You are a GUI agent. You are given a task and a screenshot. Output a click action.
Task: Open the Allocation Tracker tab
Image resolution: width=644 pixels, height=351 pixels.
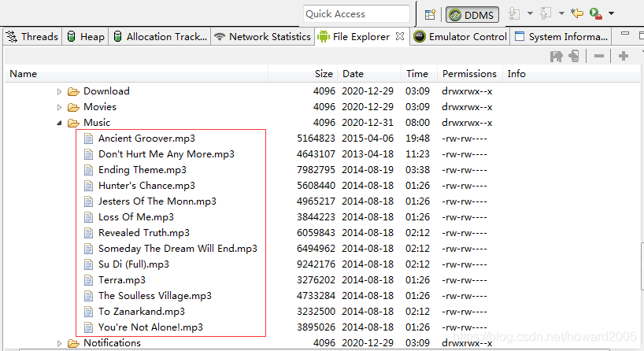pyautogui.click(x=160, y=36)
